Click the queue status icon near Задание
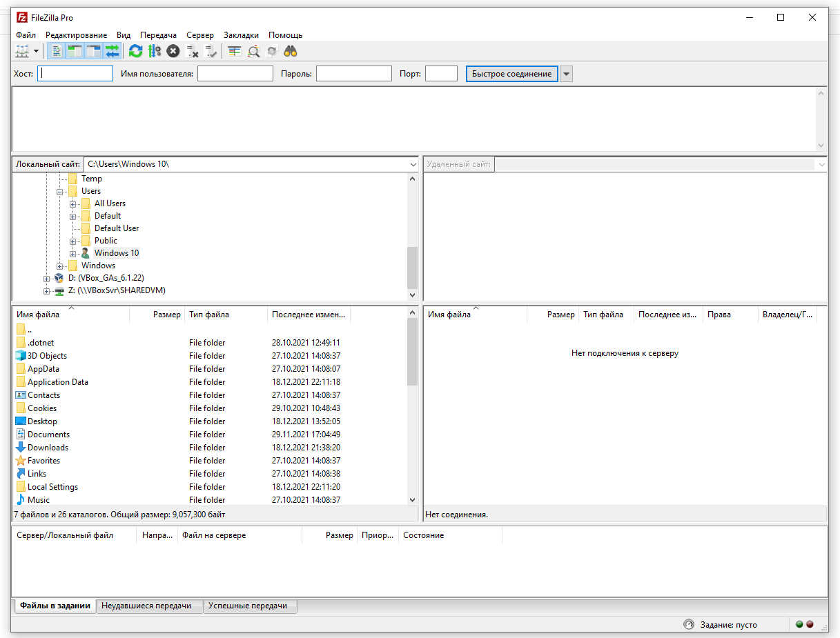 688,624
